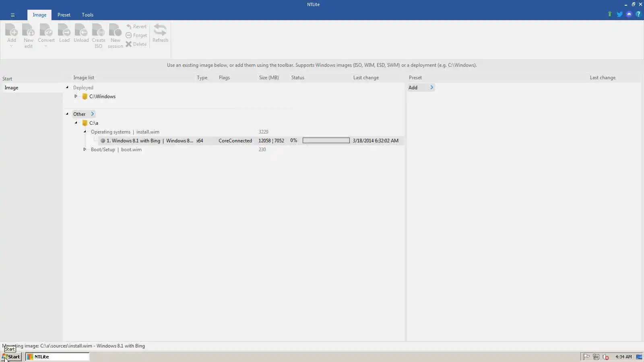
Task: Click the chevron arrow next to Other
Action: [92, 114]
